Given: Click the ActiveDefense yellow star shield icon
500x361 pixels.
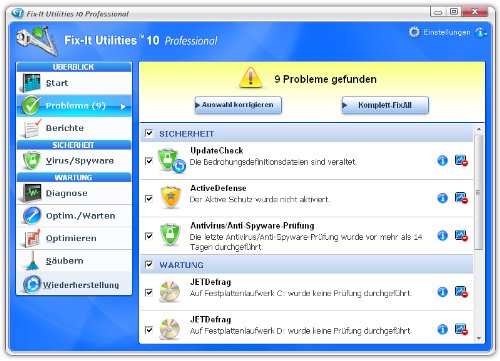Looking at the screenshot, I should [x=171, y=198].
